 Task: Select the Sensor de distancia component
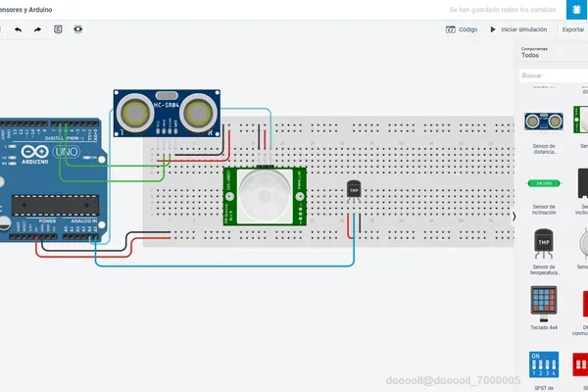[544, 132]
